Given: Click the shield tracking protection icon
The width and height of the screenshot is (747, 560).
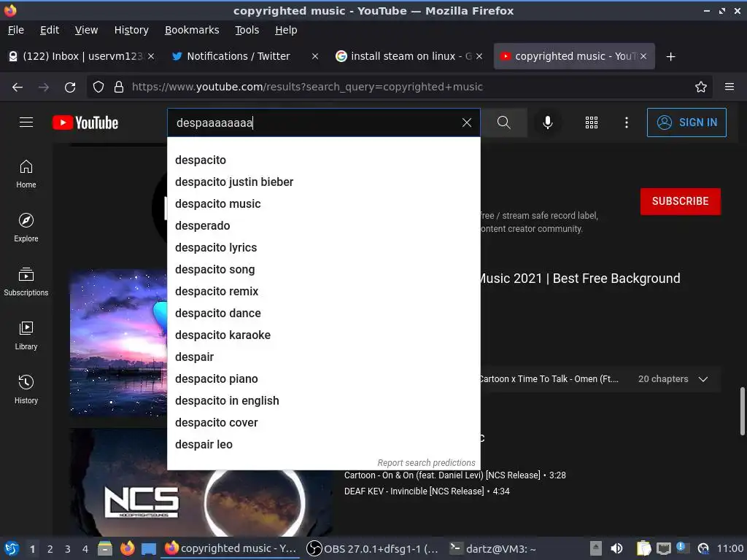Looking at the screenshot, I should click(x=98, y=87).
